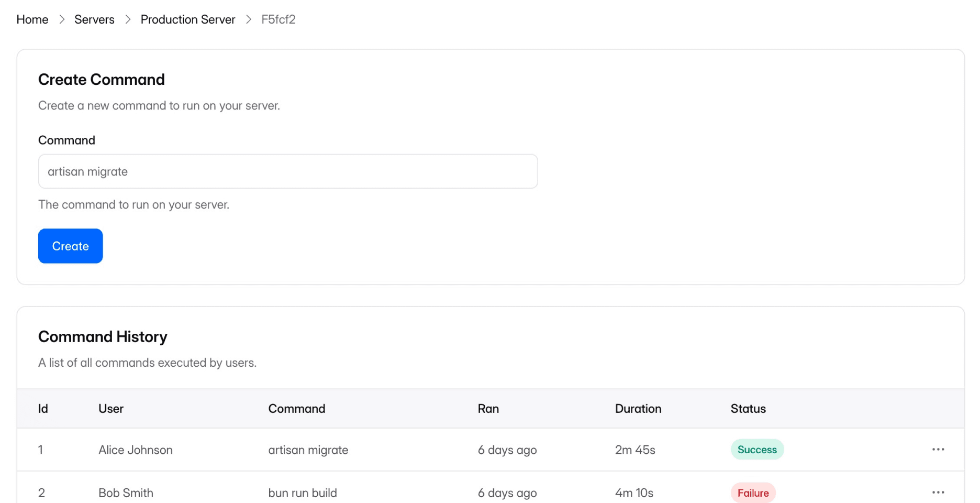Click the User column header
Viewport: 980px width, 503px height.
pos(111,409)
